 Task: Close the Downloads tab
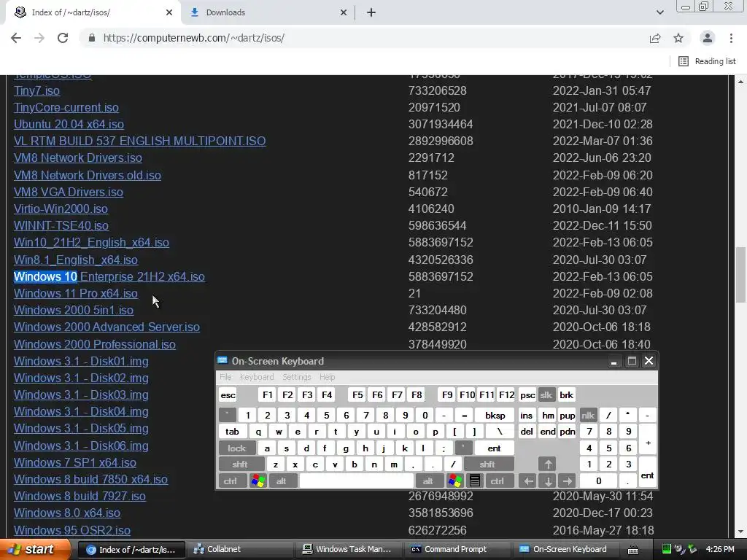[344, 12]
